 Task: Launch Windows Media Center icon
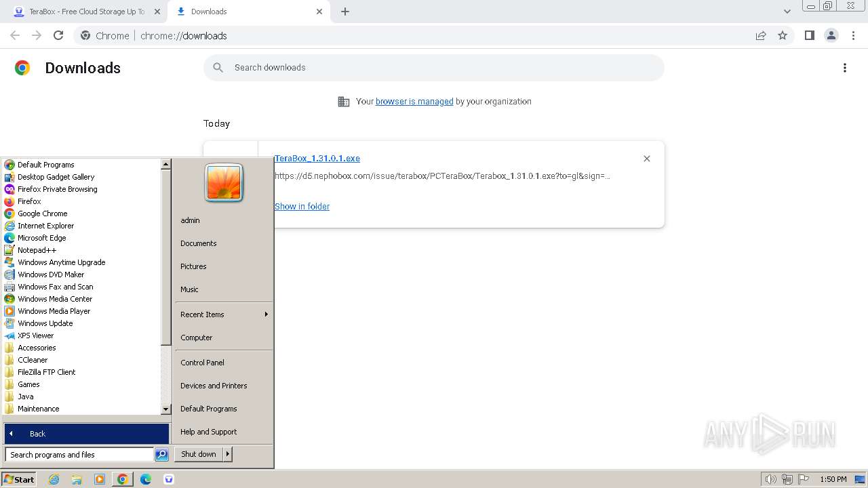tap(9, 299)
